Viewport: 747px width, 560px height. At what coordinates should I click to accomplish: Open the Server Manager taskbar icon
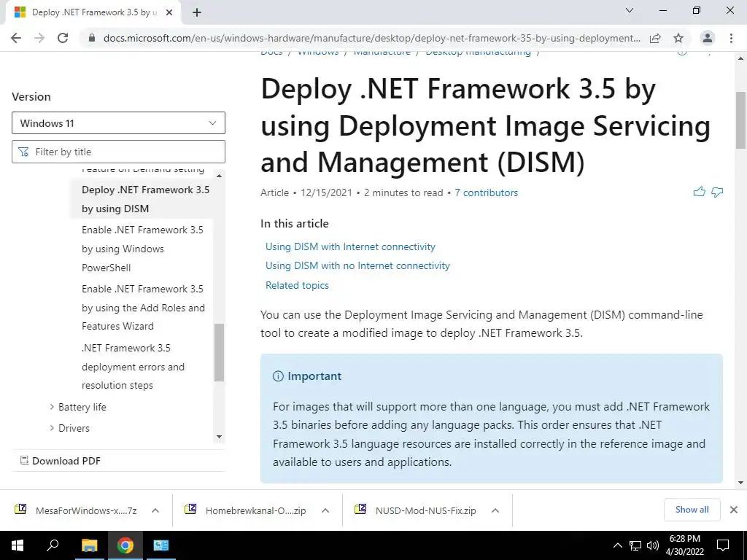[x=161, y=545]
